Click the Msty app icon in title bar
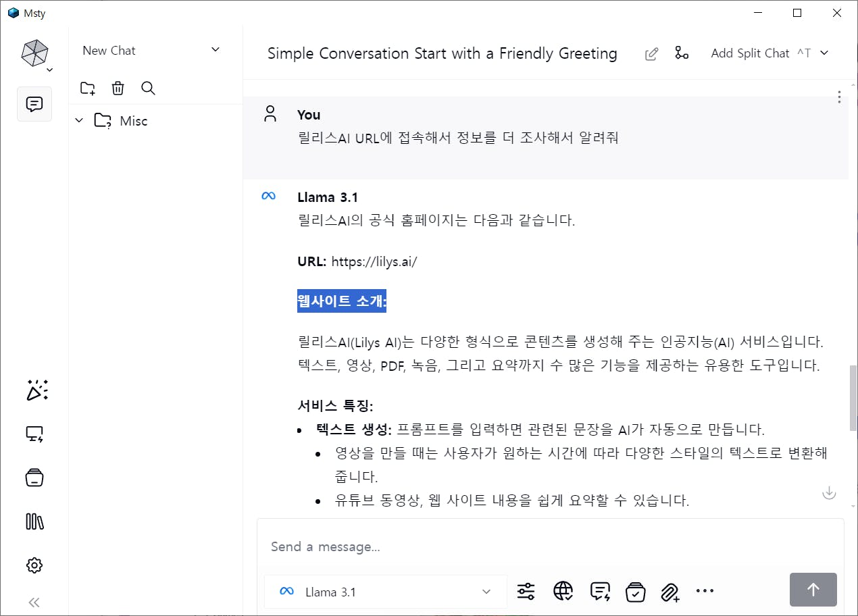The width and height of the screenshot is (858, 616). pyautogui.click(x=14, y=13)
